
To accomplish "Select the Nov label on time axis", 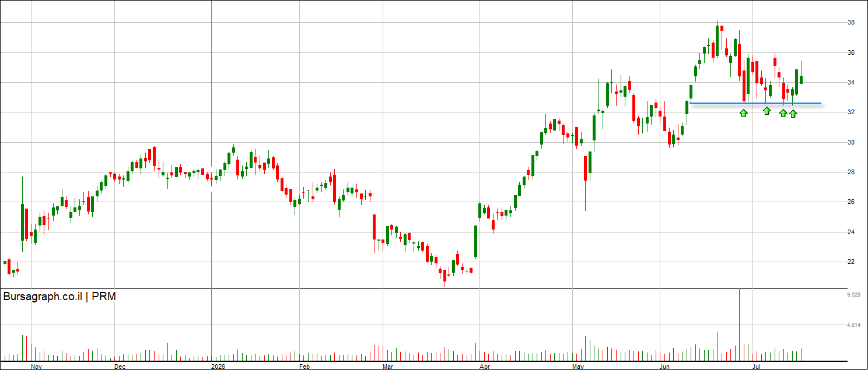I will point(36,367).
